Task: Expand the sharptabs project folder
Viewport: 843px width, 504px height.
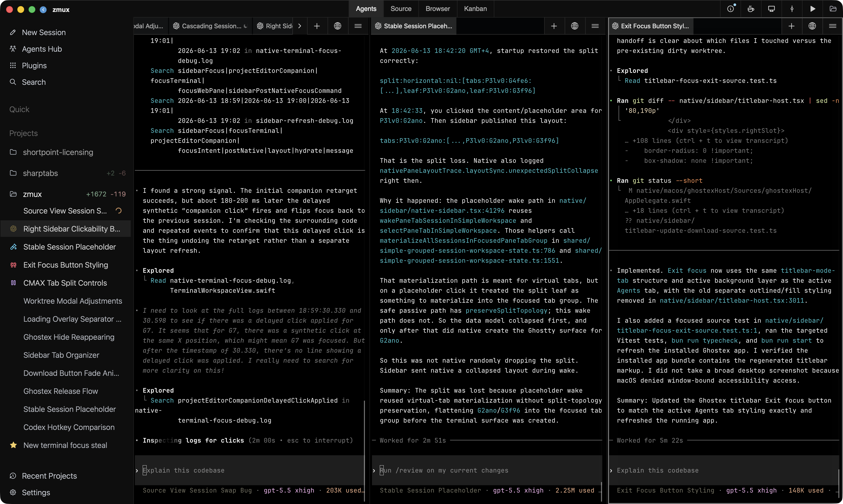Action: coord(13,173)
